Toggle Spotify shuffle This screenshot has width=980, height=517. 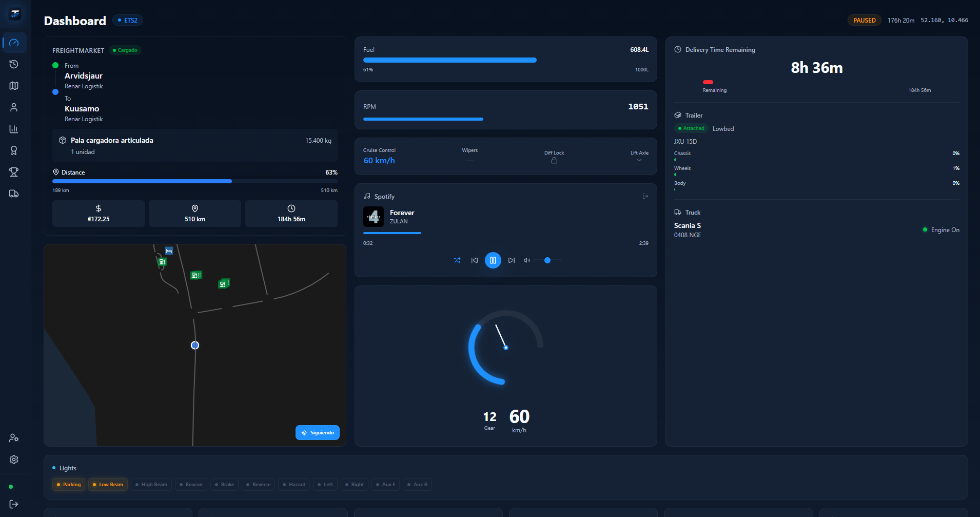tap(457, 260)
